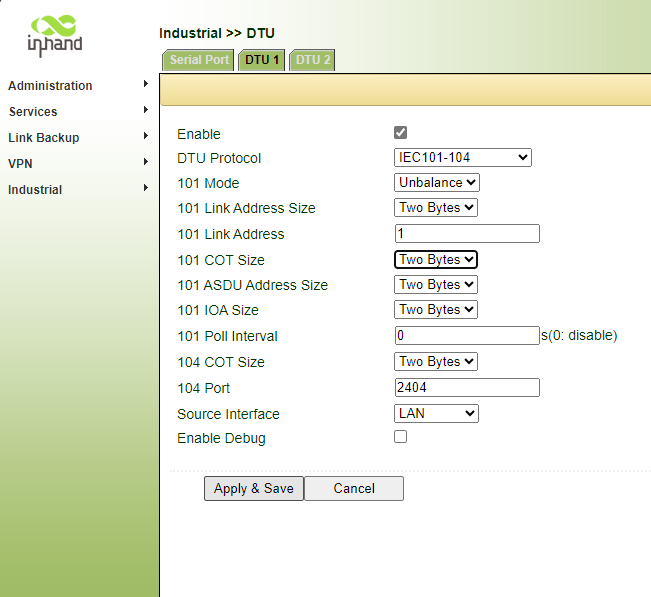Focus the 101 Poll Interval field
Image resolution: width=651 pixels, height=597 pixels.
467,335
